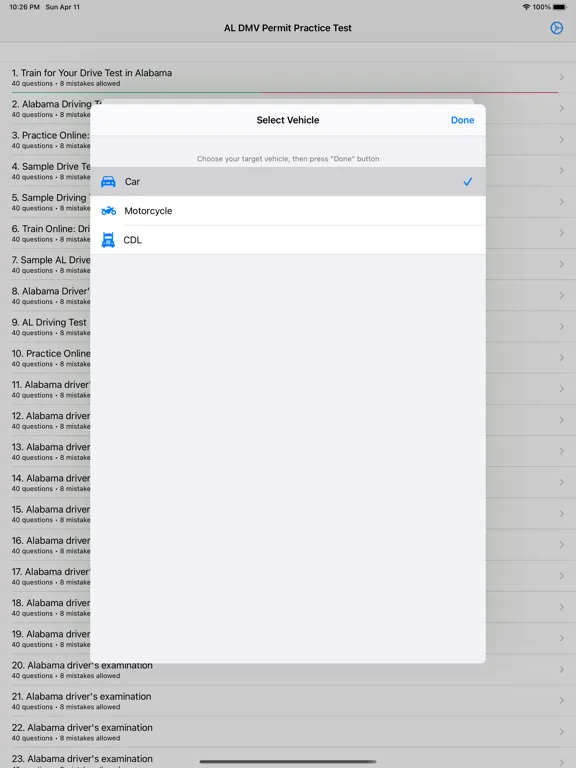Open chevron for test 7 row
Screen dimensions: 576x768
click(562, 264)
